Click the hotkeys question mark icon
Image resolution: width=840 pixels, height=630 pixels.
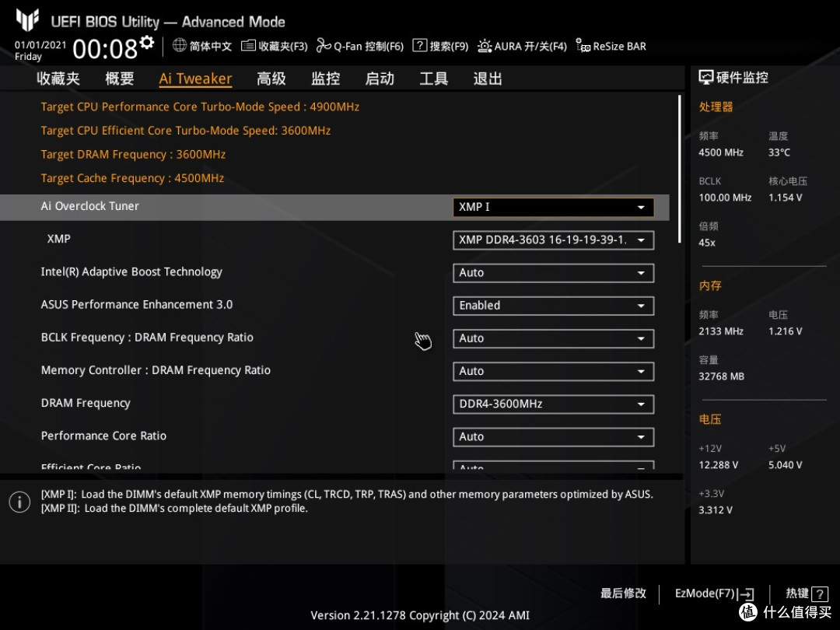click(x=820, y=593)
